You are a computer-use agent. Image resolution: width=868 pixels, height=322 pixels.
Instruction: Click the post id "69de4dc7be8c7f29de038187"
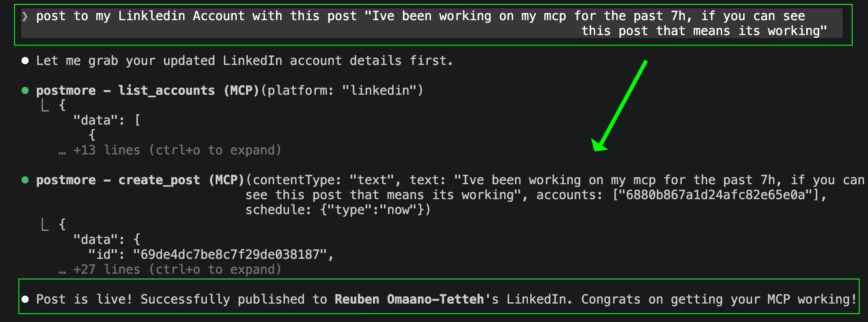[230, 254]
